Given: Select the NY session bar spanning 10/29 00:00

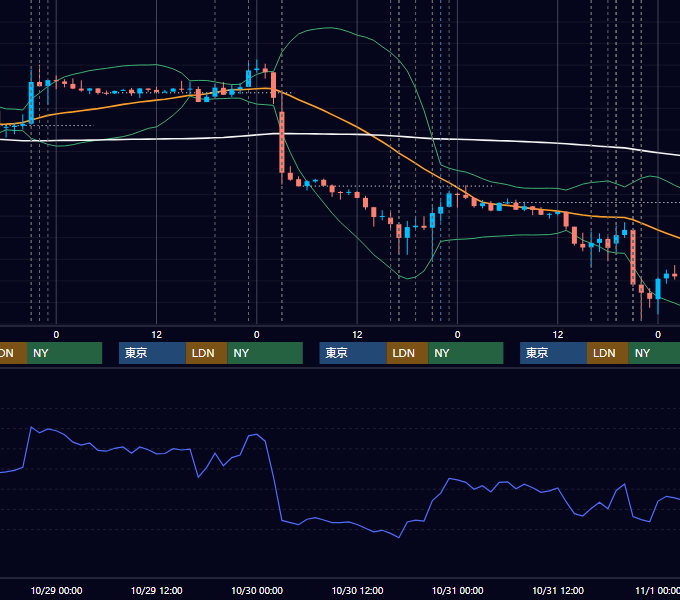Looking at the screenshot, I should coord(64,353).
